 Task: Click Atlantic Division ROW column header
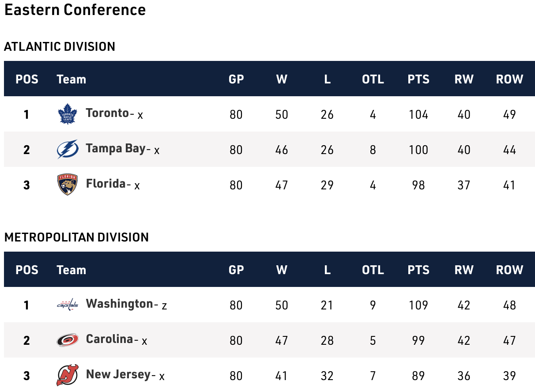[x=509, y=79]
